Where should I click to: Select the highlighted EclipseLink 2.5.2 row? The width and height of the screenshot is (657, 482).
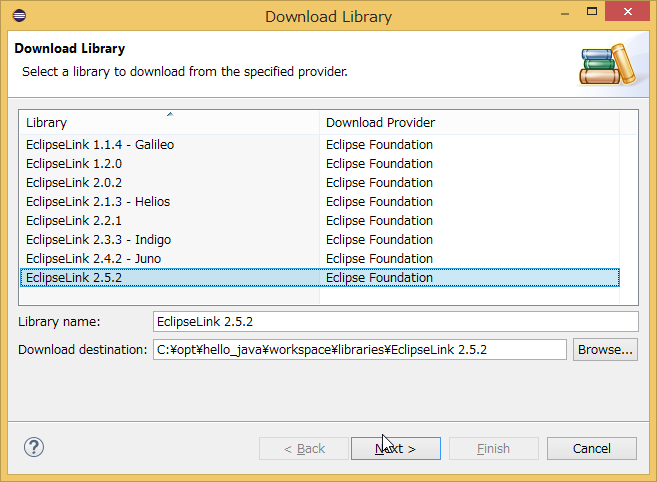320,277
